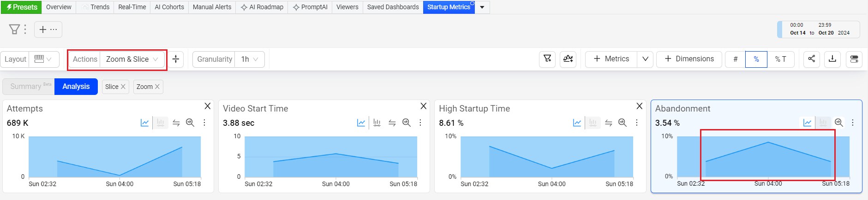Expand the Granularity 1h dropdown

pos(249,59)
